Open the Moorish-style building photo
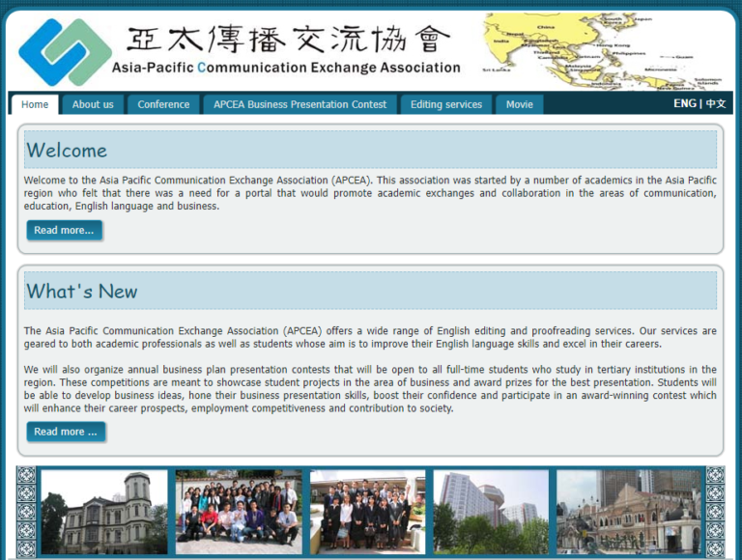The height and width of the screenshot is (560, 742). (628, 512)
